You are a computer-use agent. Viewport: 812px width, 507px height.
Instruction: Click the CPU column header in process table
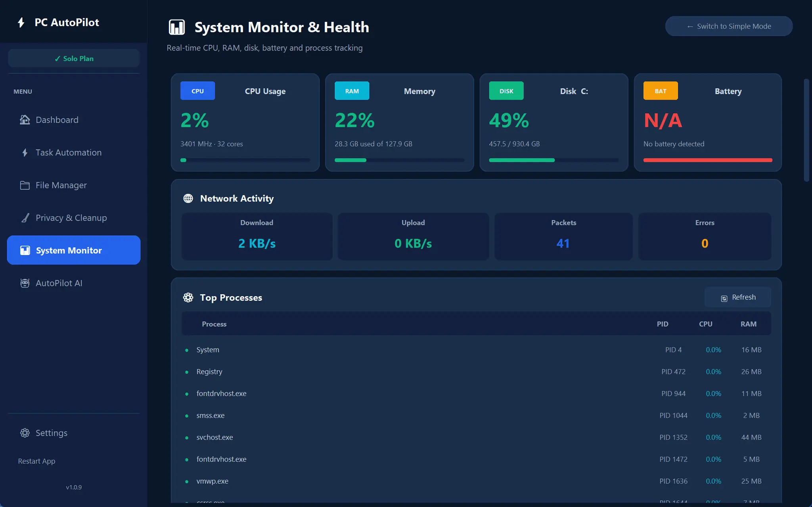click(706, 324)
